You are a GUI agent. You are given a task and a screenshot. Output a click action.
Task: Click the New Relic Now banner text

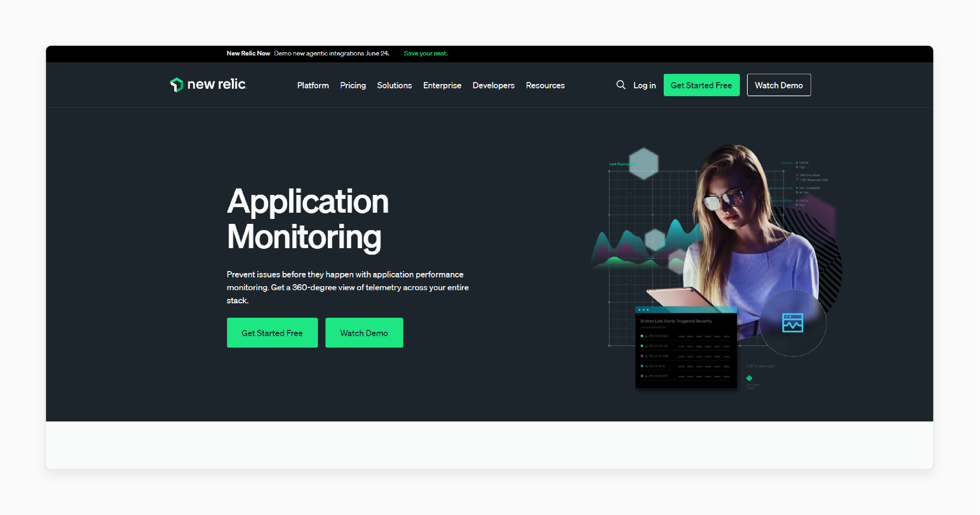click(248, 53)
